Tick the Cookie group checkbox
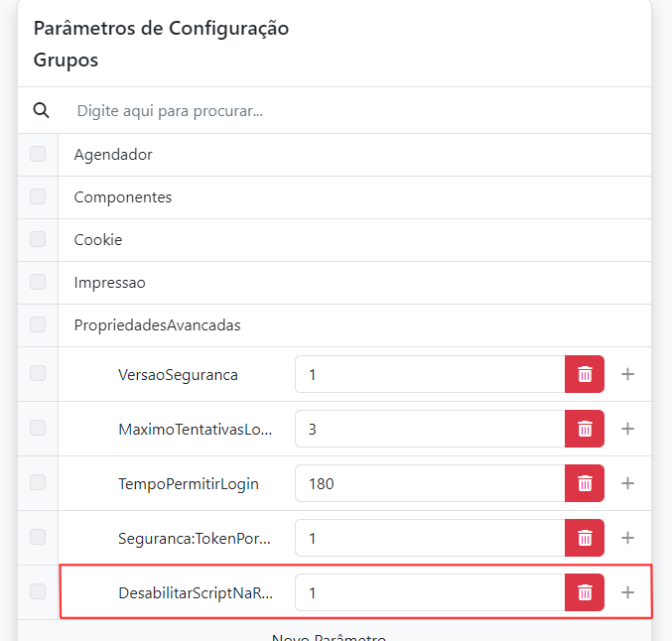The image size is (672, 641). point(38,239)
